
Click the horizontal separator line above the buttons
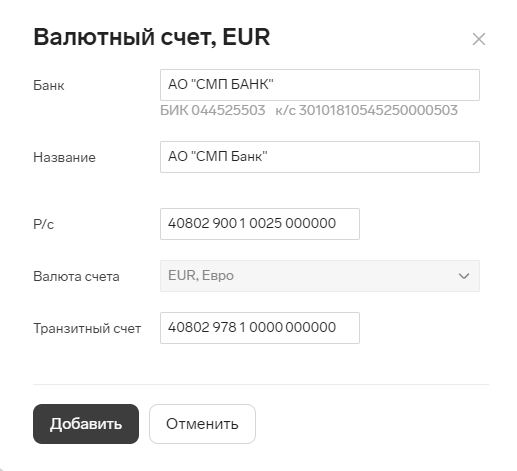[261, 384]
